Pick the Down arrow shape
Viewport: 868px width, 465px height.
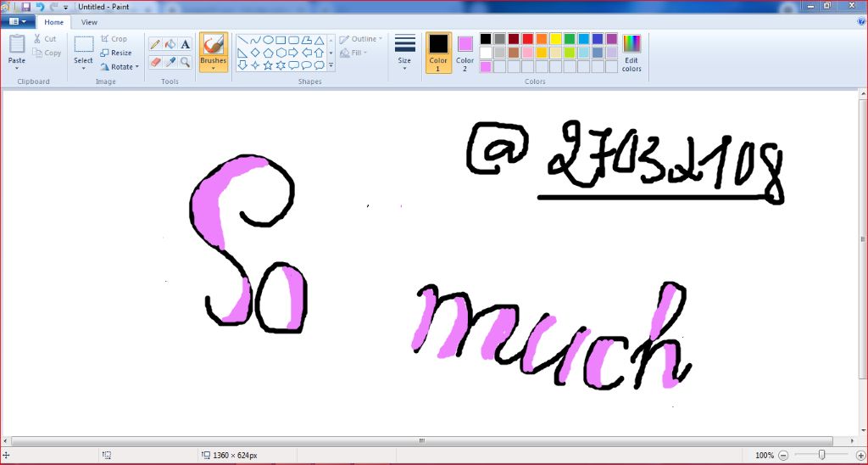pos(242,65)
